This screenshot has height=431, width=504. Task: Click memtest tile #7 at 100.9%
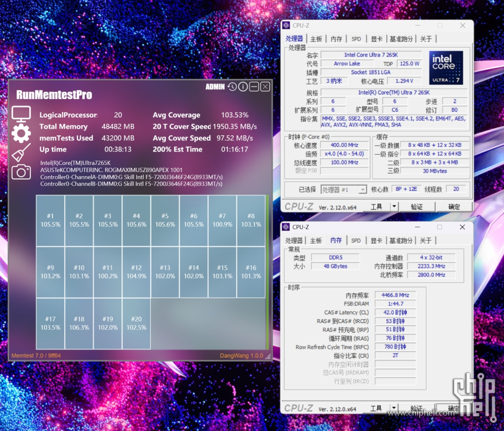tap(222, 221)
